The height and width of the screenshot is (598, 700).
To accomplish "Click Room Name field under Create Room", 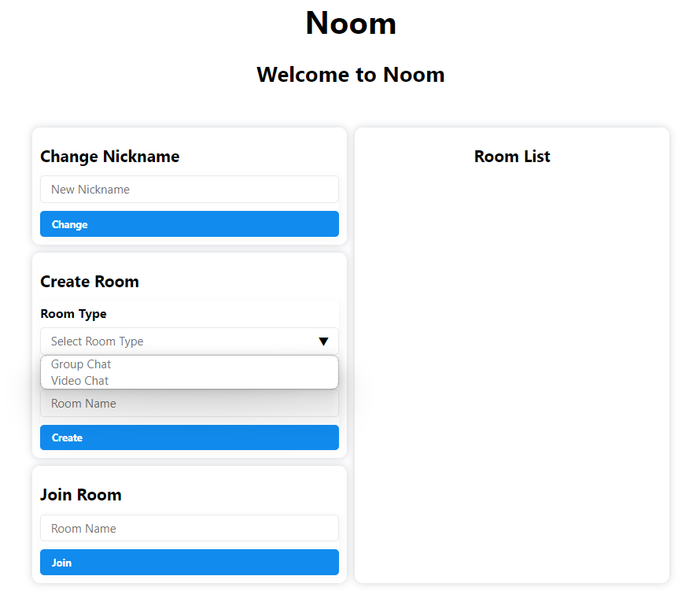I will point(189,404).
